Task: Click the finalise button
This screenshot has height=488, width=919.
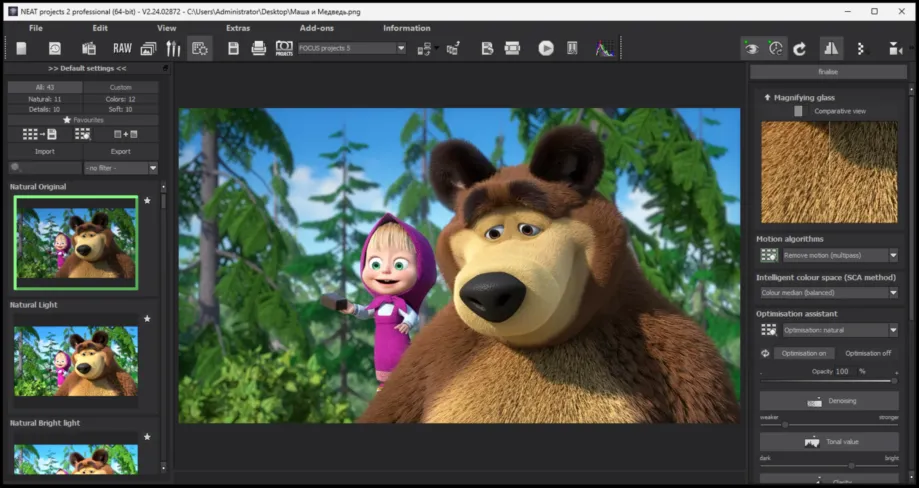Action: (x=828, y=72)
